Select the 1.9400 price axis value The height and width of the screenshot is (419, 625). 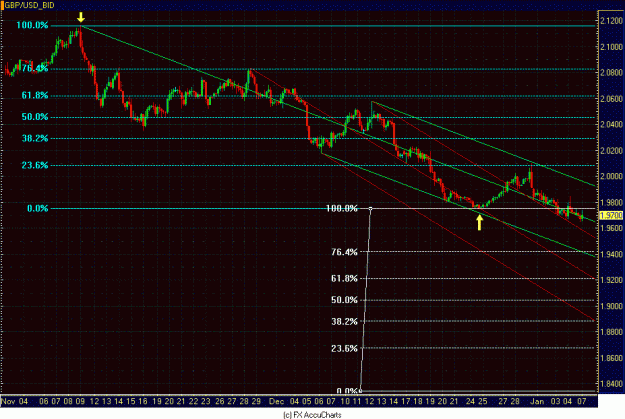click(611, 254)
